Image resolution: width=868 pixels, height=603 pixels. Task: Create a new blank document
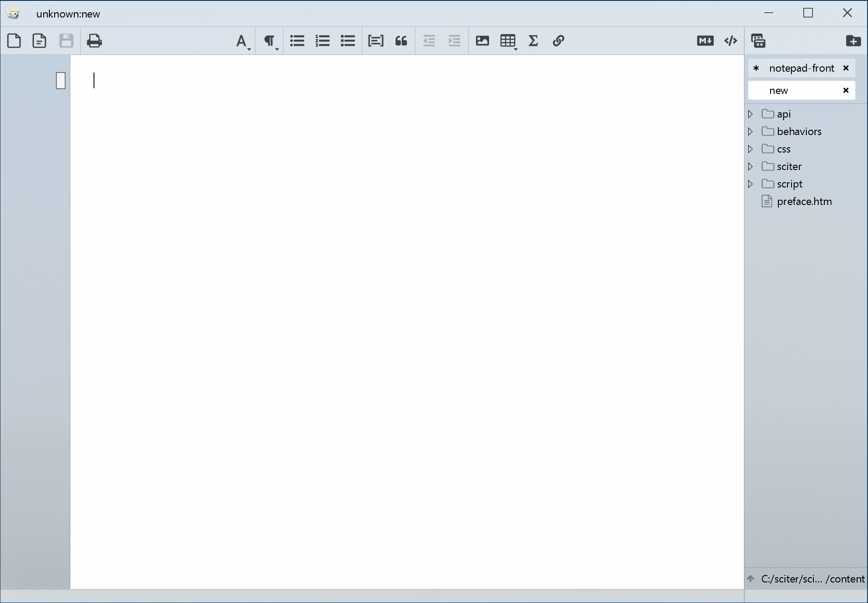click(x=14, y=41)
